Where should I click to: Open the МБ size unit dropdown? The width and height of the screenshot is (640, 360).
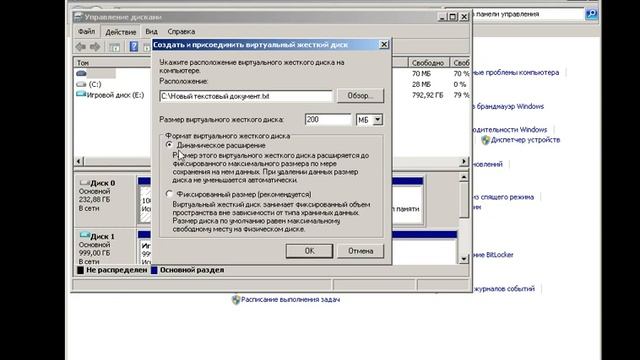click(378, 120)
